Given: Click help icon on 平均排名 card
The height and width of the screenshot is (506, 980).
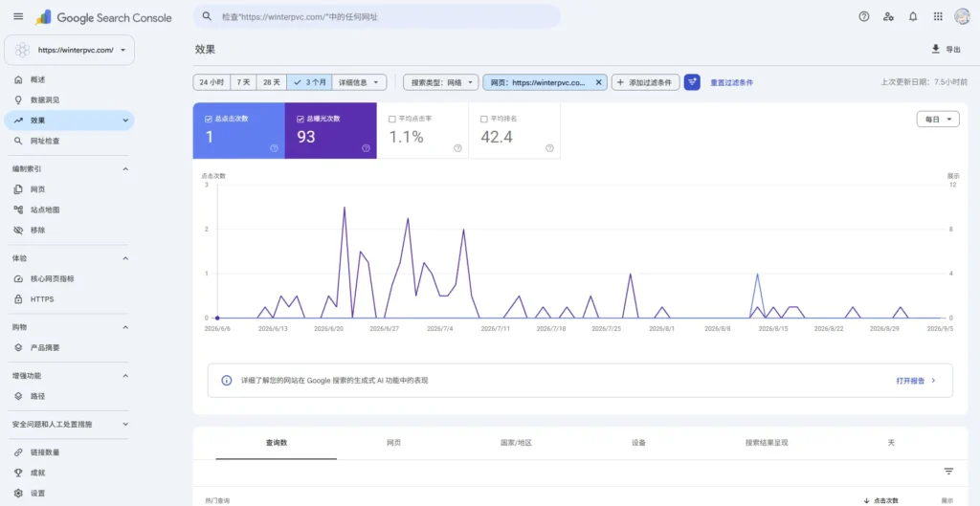Looking at the screenshot, I should (549, 148).
